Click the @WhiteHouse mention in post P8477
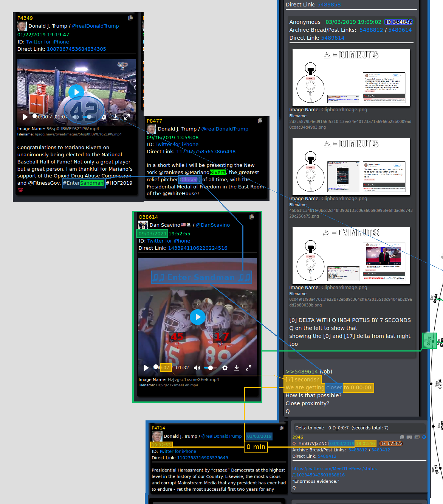 coord(181,193)
